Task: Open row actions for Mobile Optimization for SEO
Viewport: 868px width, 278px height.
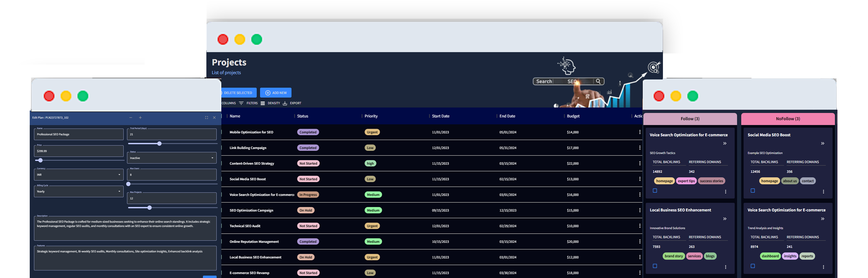Action: (639, 132)
